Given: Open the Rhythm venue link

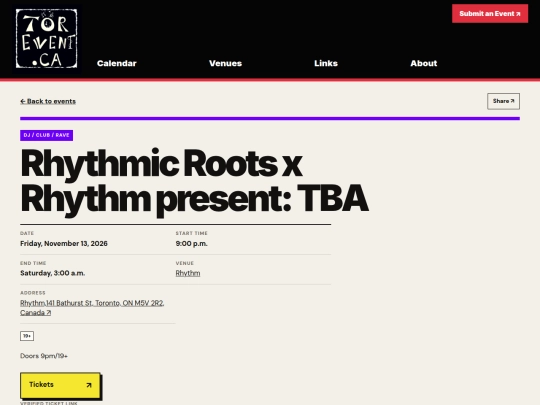Looking at the screenshot, I should click(188, 273).
